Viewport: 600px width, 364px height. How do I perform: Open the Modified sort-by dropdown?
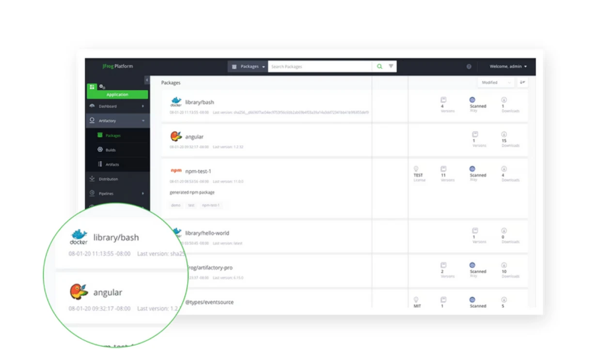coord(496,82)
